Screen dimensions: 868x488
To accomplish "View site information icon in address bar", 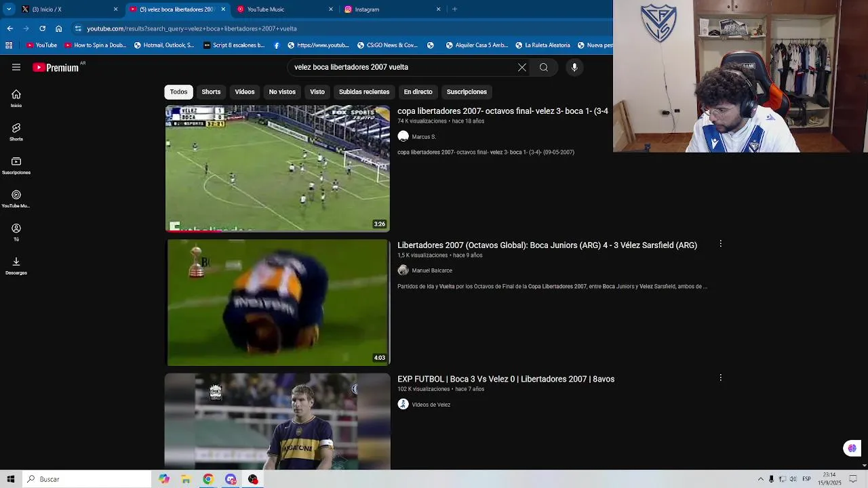I will click(78, 28).
